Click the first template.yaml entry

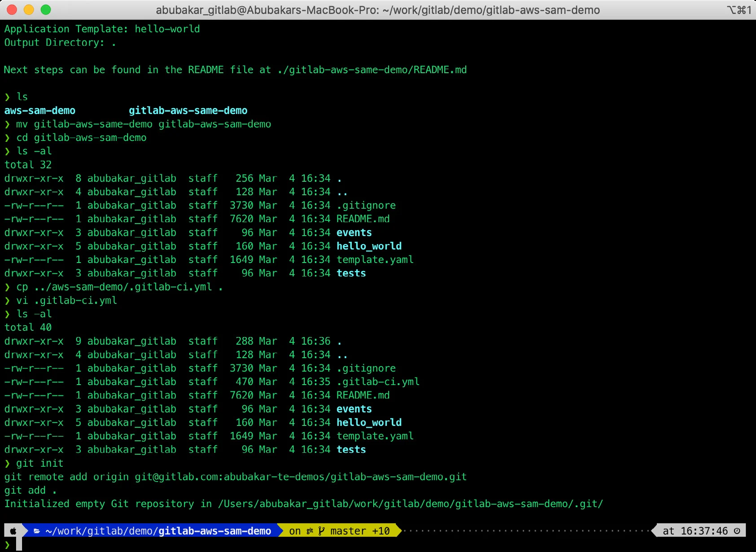coord(375,259)
